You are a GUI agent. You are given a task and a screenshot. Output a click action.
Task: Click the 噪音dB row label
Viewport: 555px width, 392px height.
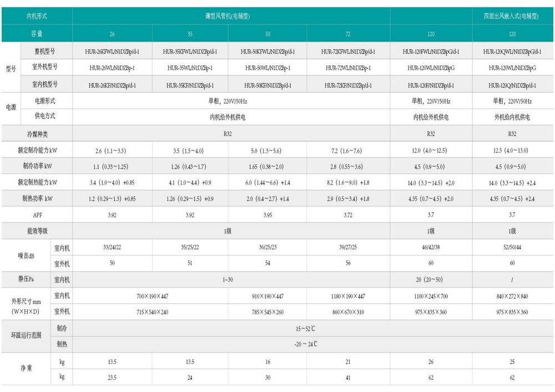click(x=26, y=255)
